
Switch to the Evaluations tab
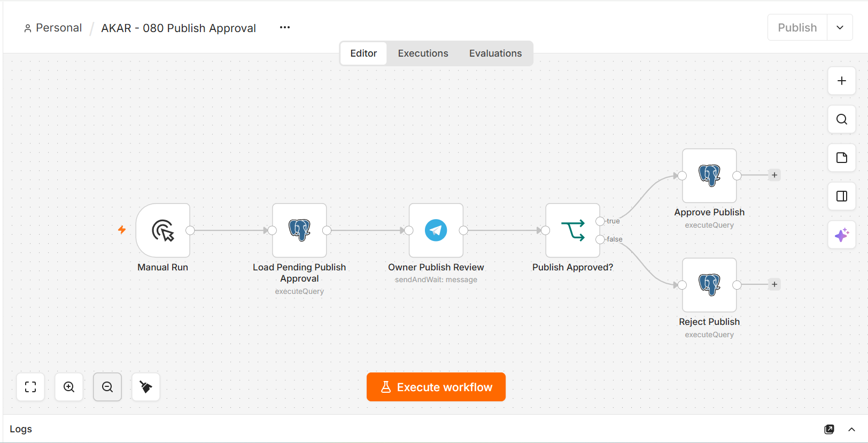coord(495,53)
